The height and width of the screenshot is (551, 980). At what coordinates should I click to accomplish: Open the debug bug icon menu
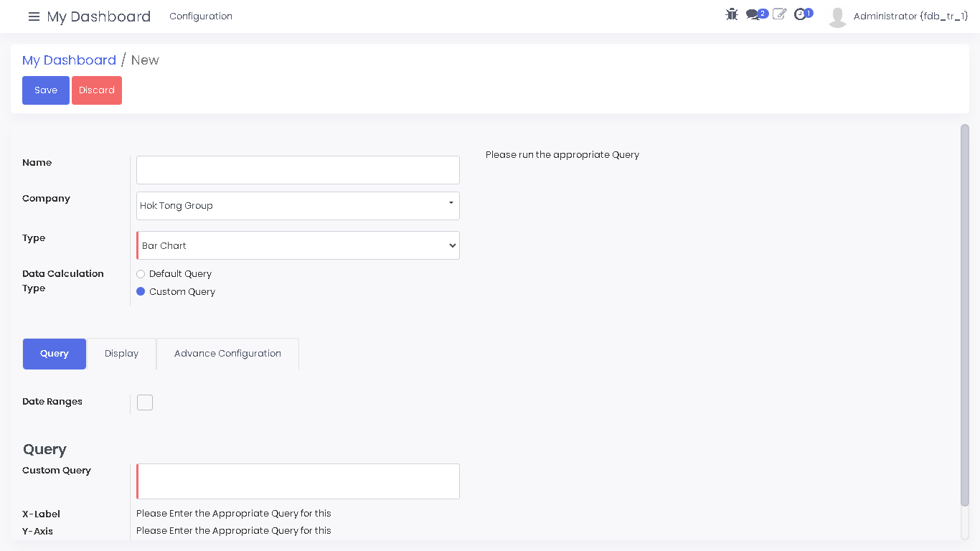[x=732, y=14]
